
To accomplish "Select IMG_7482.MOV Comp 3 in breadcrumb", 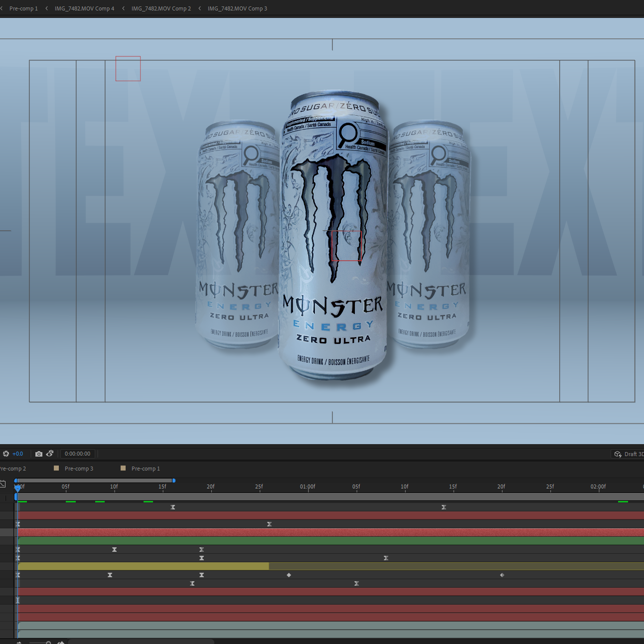I will click(x=237, y=8).
